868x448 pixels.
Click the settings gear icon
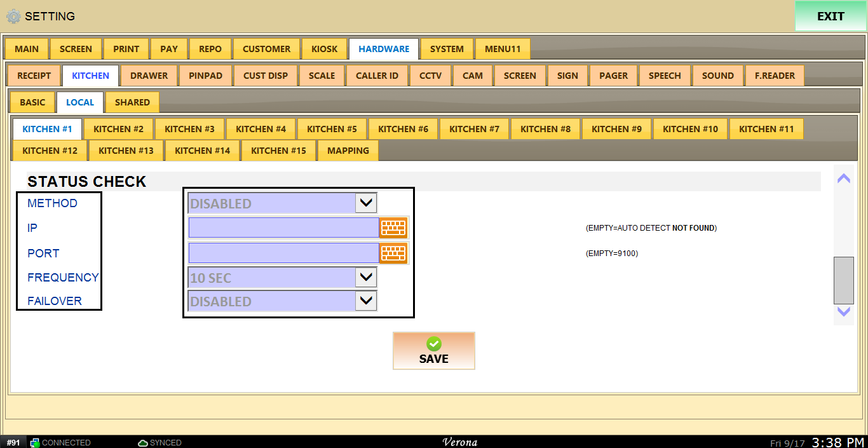[13, 17]
